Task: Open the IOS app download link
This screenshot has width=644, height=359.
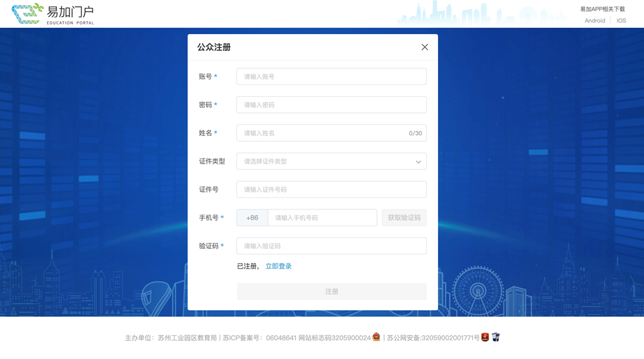Action: [x=621, y=21]
